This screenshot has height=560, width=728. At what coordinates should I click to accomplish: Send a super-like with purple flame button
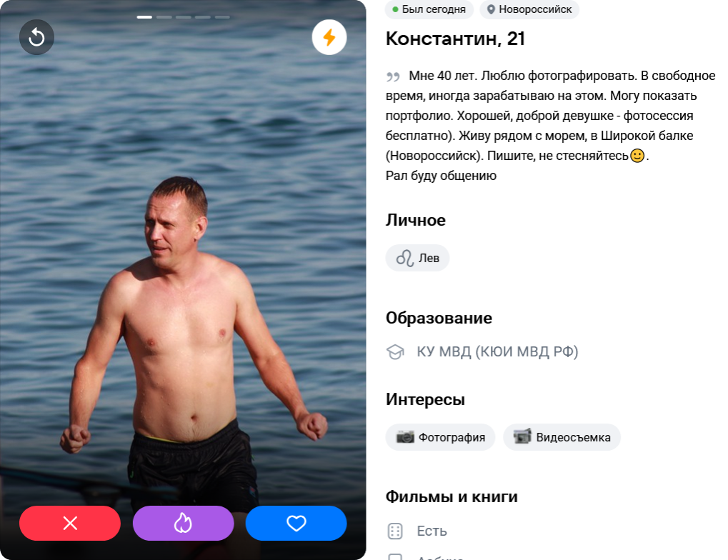[x=184, y=524]
